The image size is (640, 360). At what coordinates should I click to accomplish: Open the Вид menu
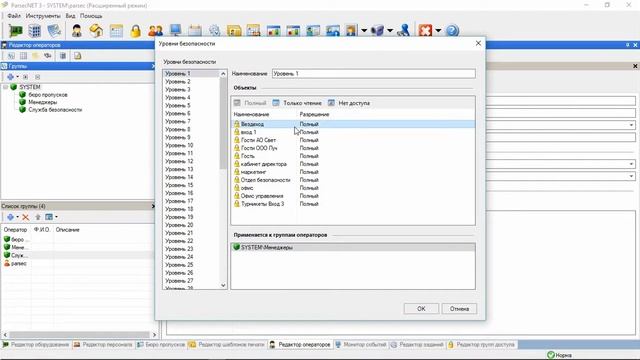click(70, 16)
